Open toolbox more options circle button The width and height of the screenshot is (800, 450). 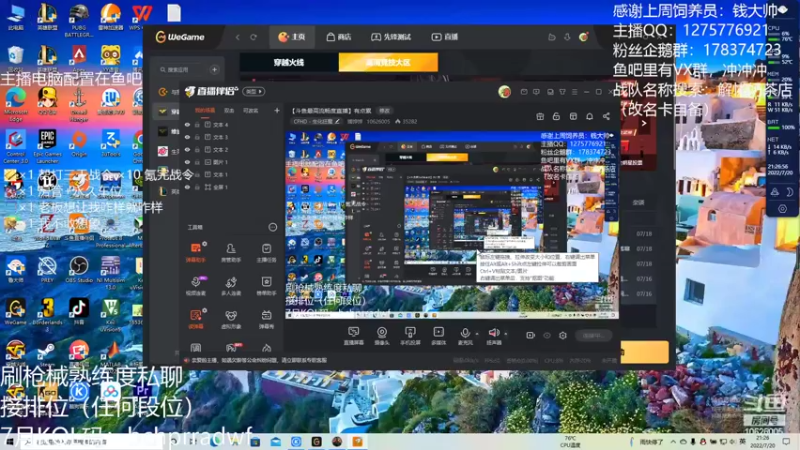272,227
